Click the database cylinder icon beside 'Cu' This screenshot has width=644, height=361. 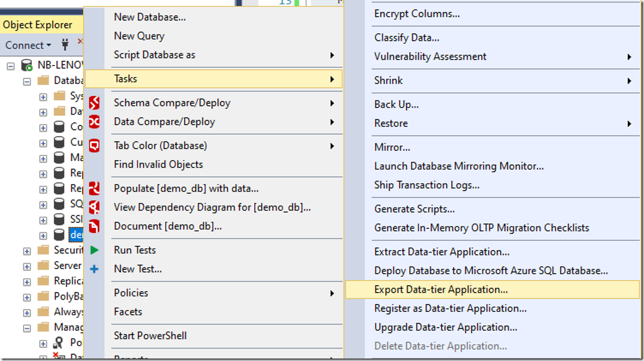59,142
